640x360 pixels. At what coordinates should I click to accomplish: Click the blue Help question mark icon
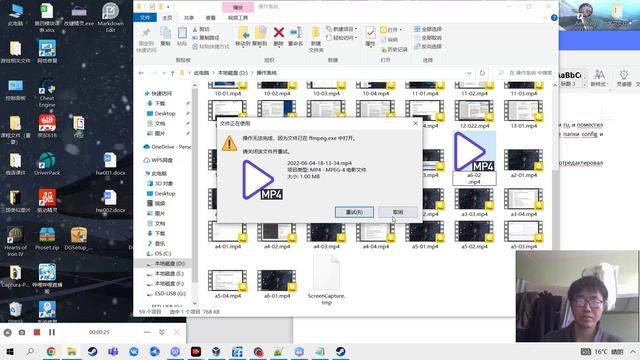tap(554, 18)
